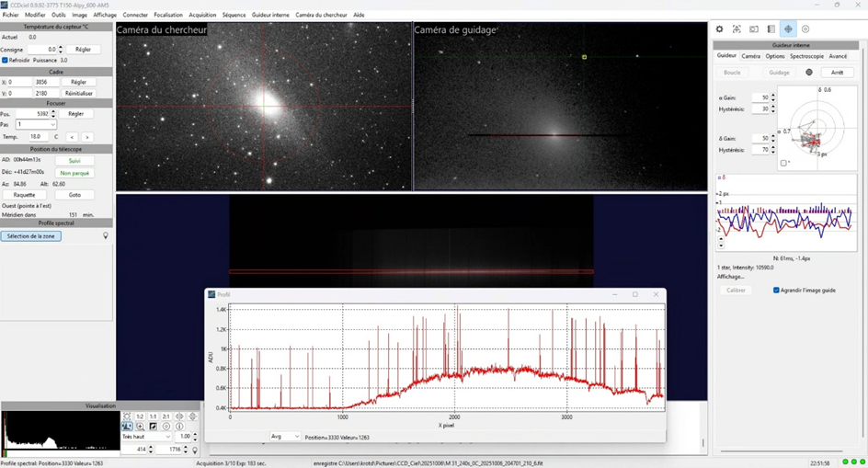Image resolution: width=868 pixels, height=468 pixels.
Task: Open the sequence list icon tab
Action: tap(771, 29)
